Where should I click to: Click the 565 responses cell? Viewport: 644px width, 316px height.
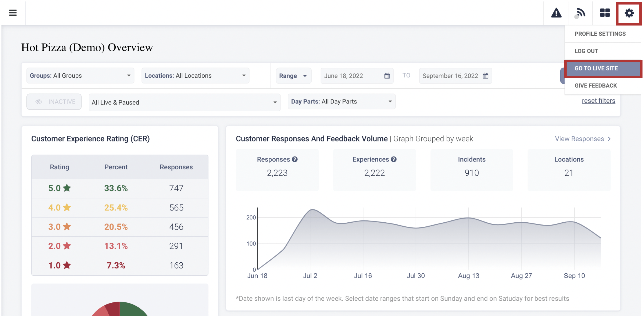pos(176,208)
